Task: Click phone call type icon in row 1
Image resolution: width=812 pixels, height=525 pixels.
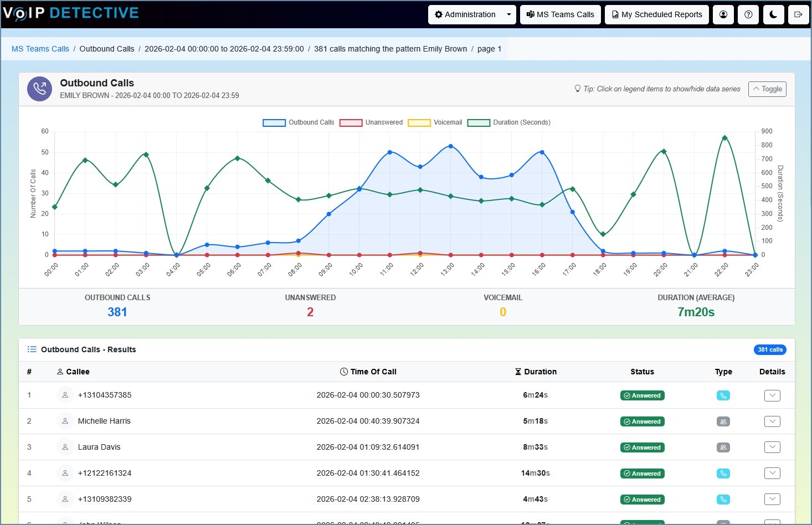Action: 723,395
